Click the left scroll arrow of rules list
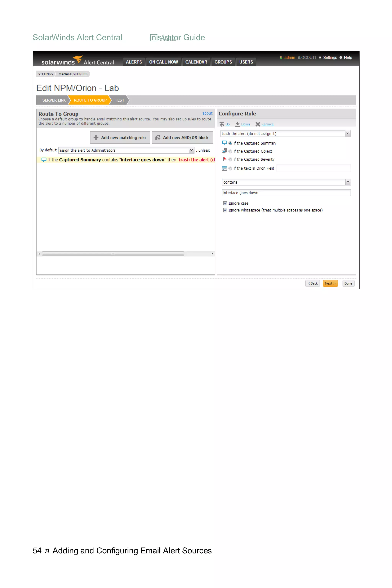 (39, 254)
